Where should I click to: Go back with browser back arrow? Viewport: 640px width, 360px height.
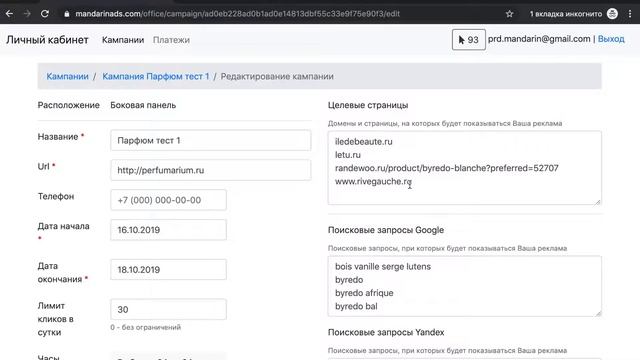coord(9,13)
